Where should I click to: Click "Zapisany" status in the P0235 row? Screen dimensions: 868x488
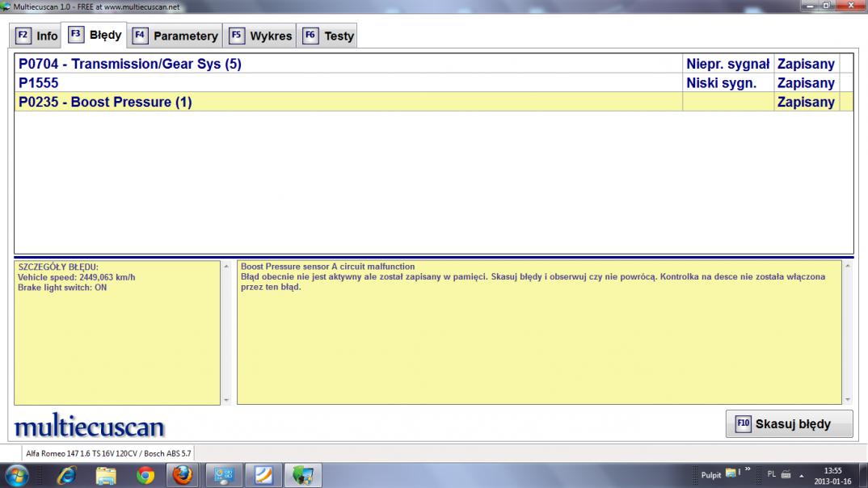click(x=806, y=102)
